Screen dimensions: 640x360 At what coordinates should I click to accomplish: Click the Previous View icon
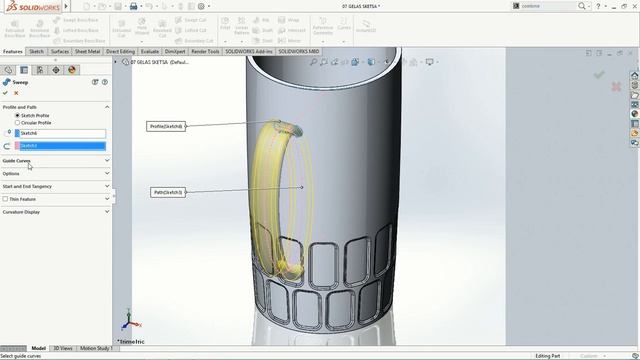tap(335, 62)
